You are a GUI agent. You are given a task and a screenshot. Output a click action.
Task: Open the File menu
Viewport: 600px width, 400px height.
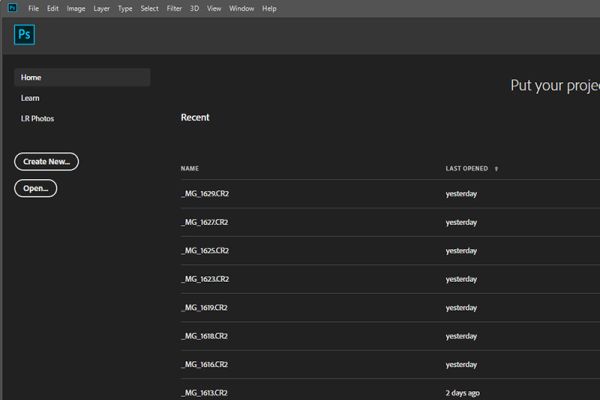33,8
